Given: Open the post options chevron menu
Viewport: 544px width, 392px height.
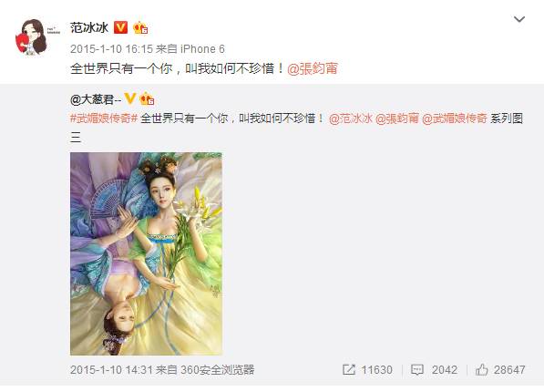Looking at the screenshot, I should coord(519,19).
